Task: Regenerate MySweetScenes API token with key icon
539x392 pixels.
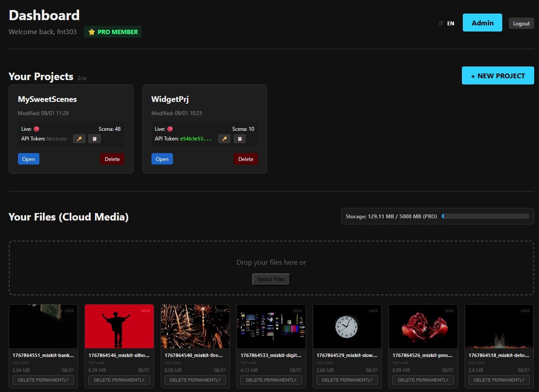Action: point(79,138)
